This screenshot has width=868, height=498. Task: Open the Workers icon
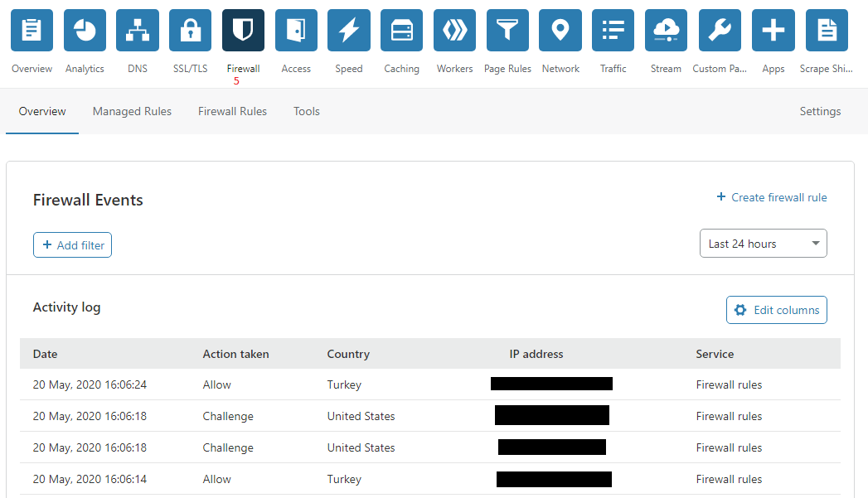point(454,30)
